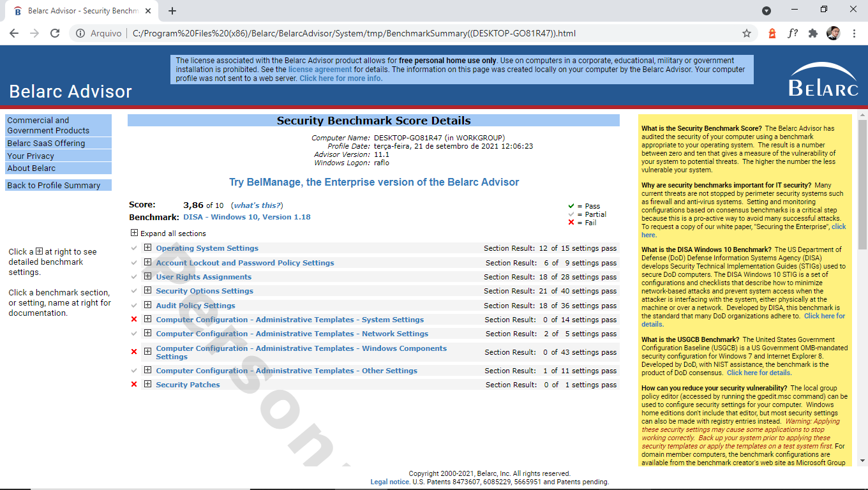Viewport: 868px width, 490px height.
Task: Open Belarc SaaS Offering
Action: 58,143
